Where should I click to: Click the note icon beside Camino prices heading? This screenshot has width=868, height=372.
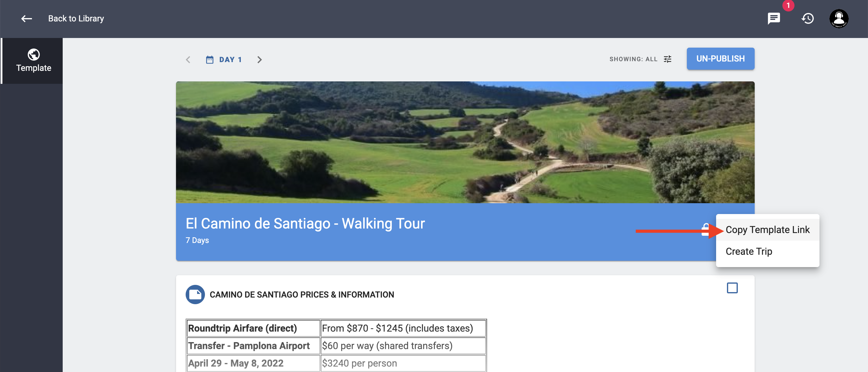[195, 295]
